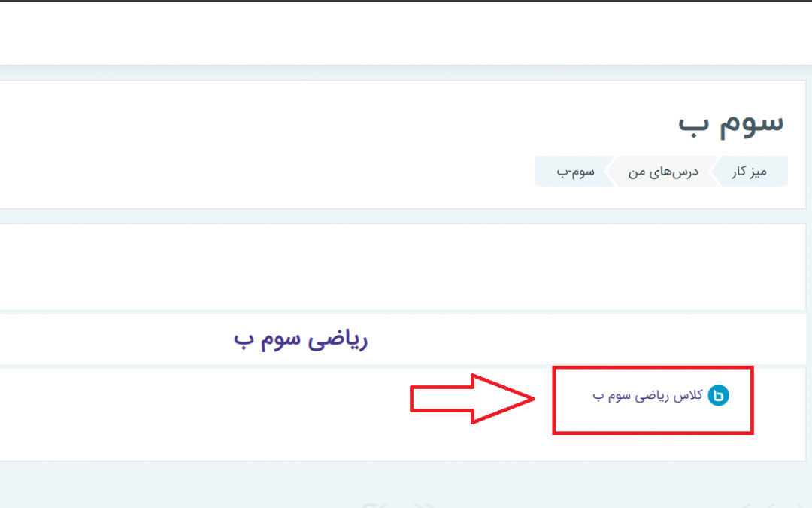The height and width of the screenshot is (508, 812).
Task: Click the top edge of the red highlight rectangle
Action: [653, 368]
